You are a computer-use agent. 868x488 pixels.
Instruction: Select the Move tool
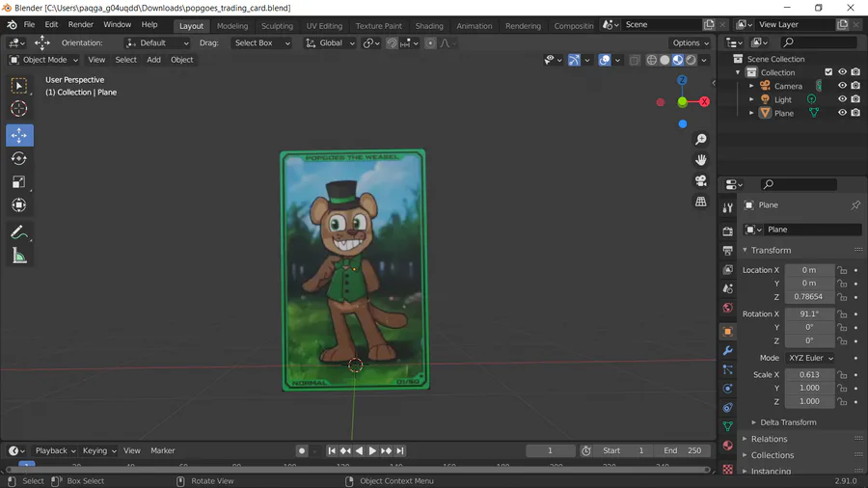click(x=19, y=136)
